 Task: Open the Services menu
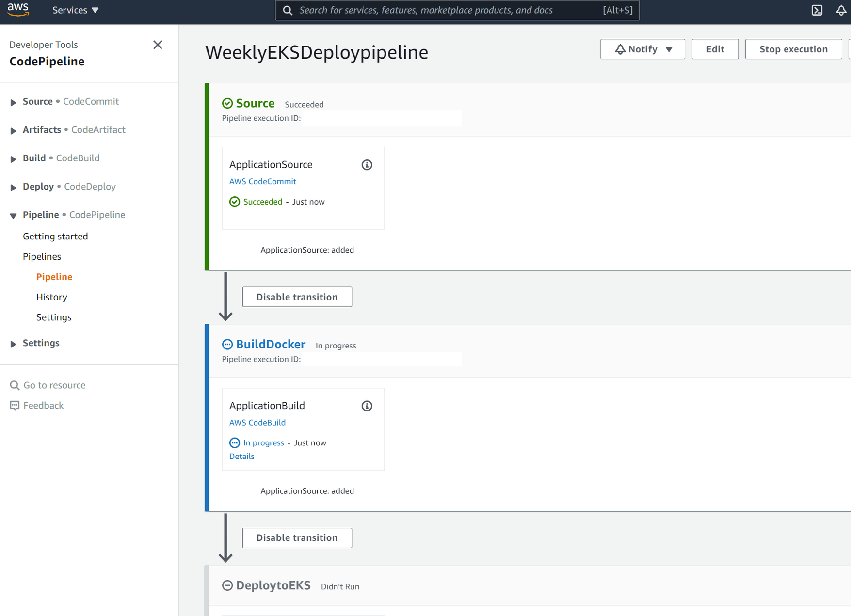[75, 10]
